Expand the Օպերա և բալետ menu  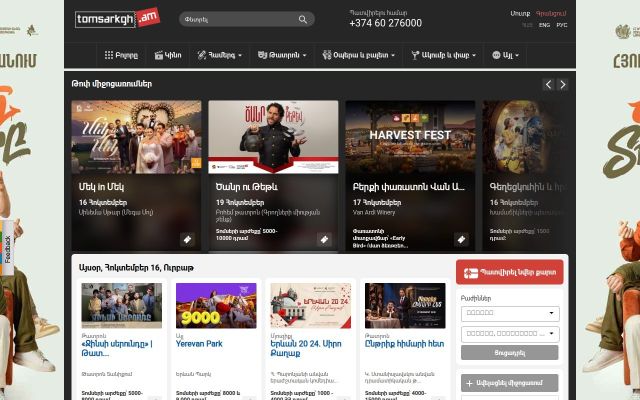[359, 55]
